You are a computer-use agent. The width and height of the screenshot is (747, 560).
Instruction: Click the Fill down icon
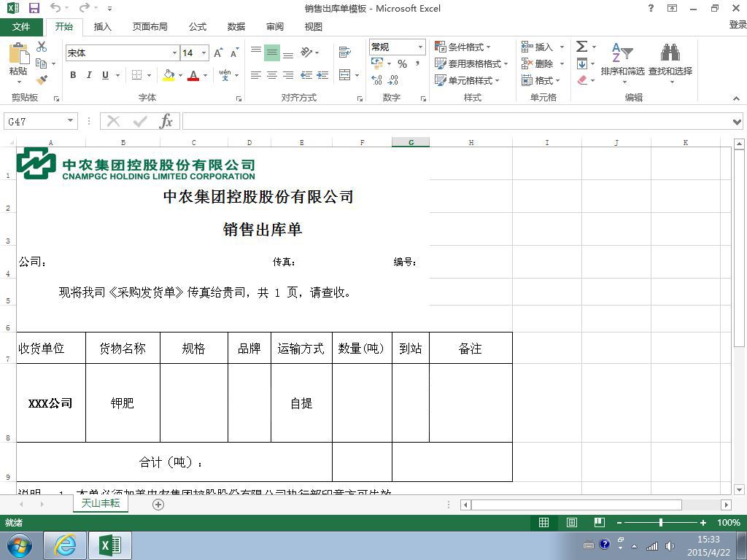pyautogui.click(x=581, y=63)
